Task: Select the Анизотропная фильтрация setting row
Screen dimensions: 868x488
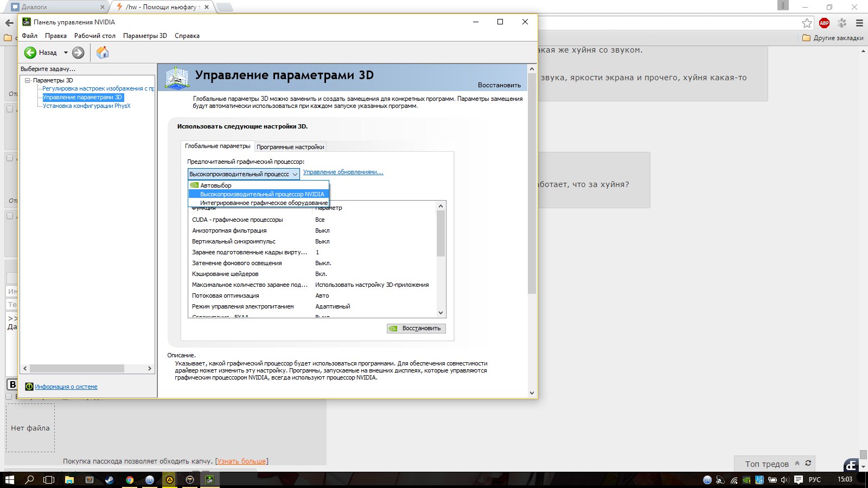Action: coord(312,230)
